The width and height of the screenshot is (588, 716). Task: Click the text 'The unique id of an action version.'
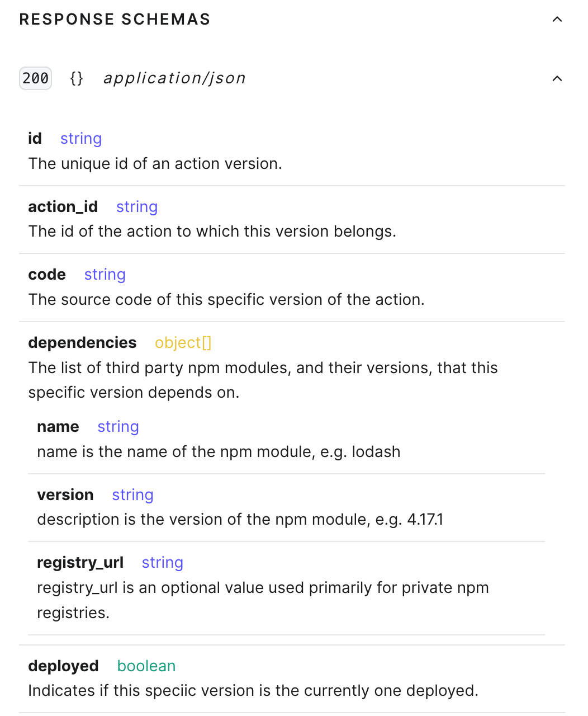point(155,164)
